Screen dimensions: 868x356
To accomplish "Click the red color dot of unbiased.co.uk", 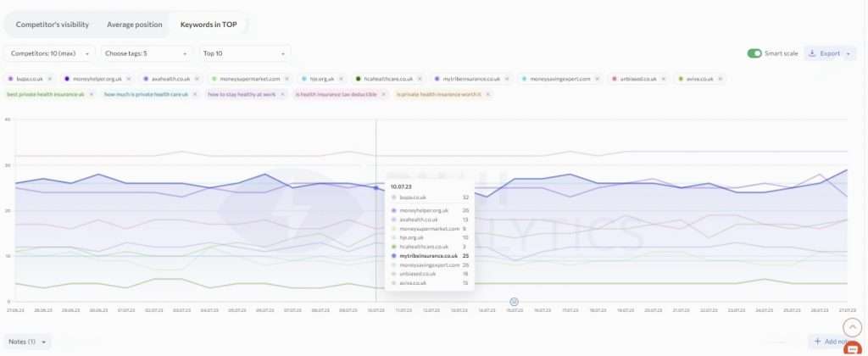I will (615, 79).
